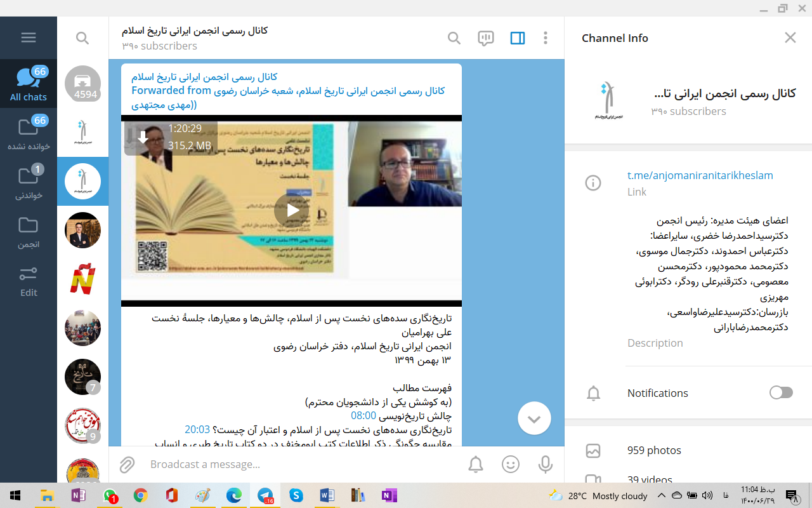Open the chat with group photo avatar
812x508 pixels.
tap(82, 328)
